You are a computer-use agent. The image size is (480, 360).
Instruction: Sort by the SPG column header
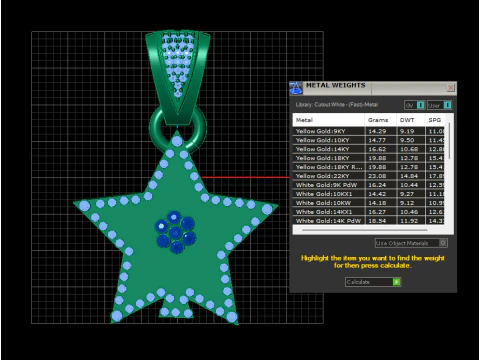[x=435, y=120]
